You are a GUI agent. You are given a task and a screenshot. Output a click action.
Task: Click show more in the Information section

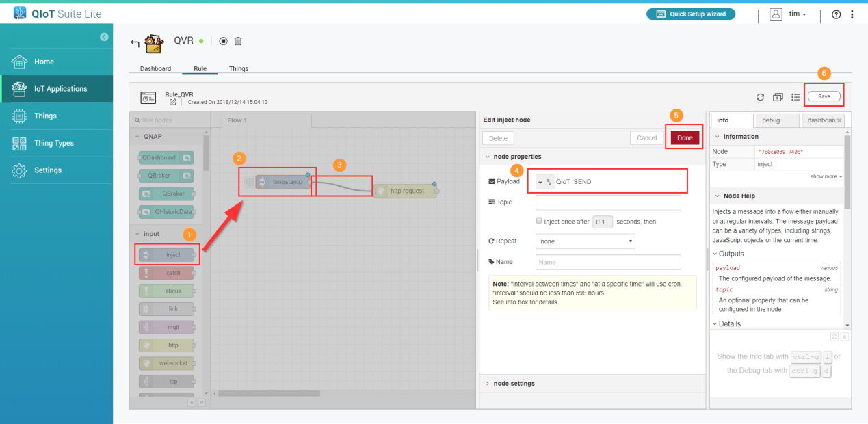(826, 176)
